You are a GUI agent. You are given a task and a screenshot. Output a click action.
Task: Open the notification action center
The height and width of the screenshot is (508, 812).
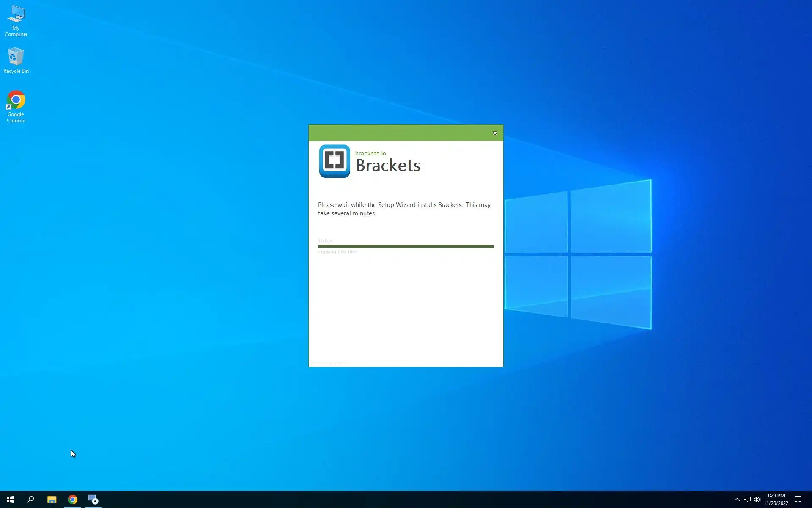tap(798, 500)
